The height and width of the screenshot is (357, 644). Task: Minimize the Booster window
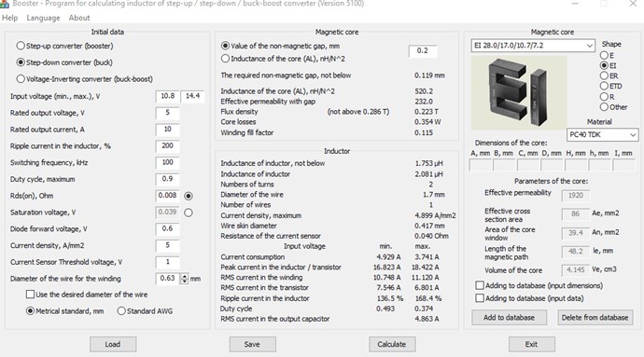click(575, 4)
